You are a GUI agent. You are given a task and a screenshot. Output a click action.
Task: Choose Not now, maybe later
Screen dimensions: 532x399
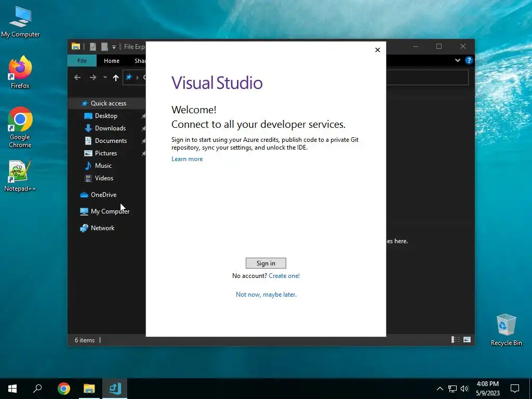tap(266, 295)
